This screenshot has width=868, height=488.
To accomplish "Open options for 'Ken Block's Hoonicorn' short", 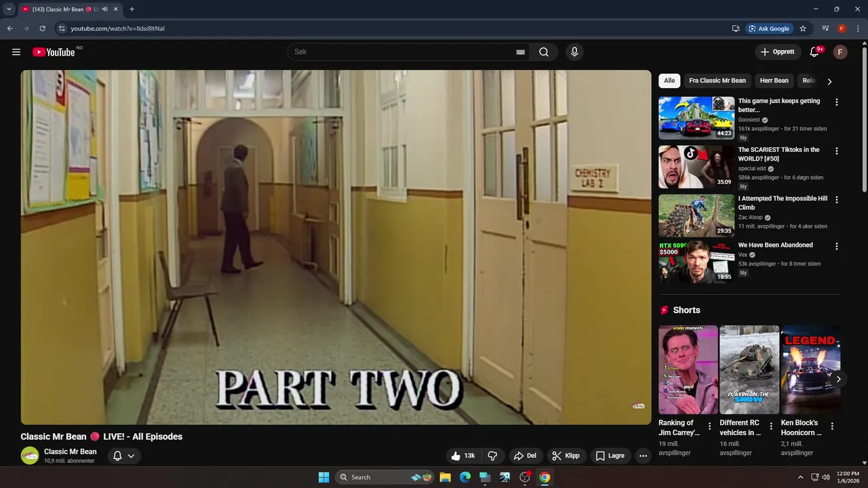I will (x=832, y=426).
